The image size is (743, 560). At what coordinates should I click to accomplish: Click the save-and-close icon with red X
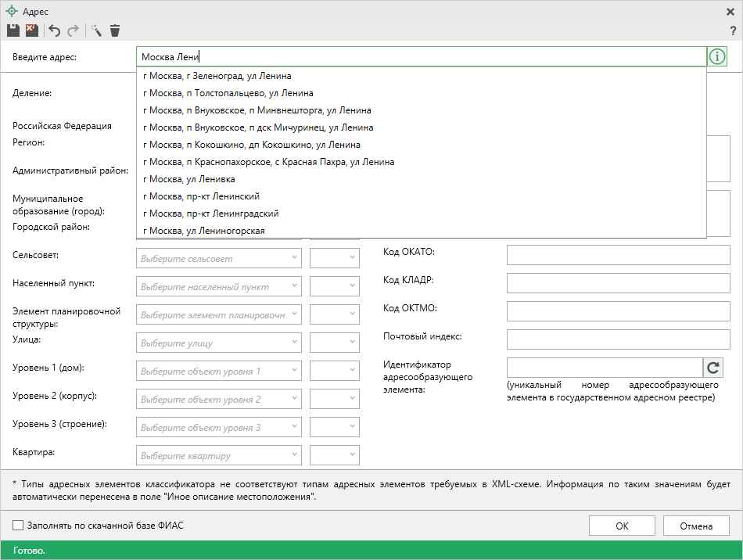click(32, 31)
